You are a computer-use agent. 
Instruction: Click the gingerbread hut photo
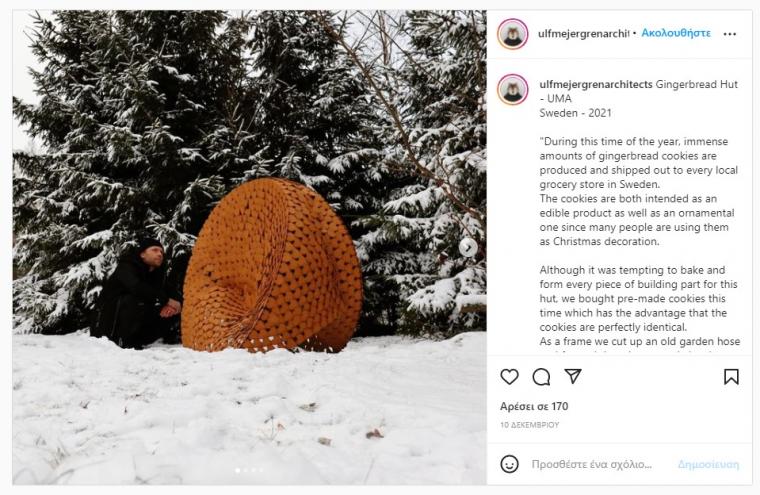point(250,247)
